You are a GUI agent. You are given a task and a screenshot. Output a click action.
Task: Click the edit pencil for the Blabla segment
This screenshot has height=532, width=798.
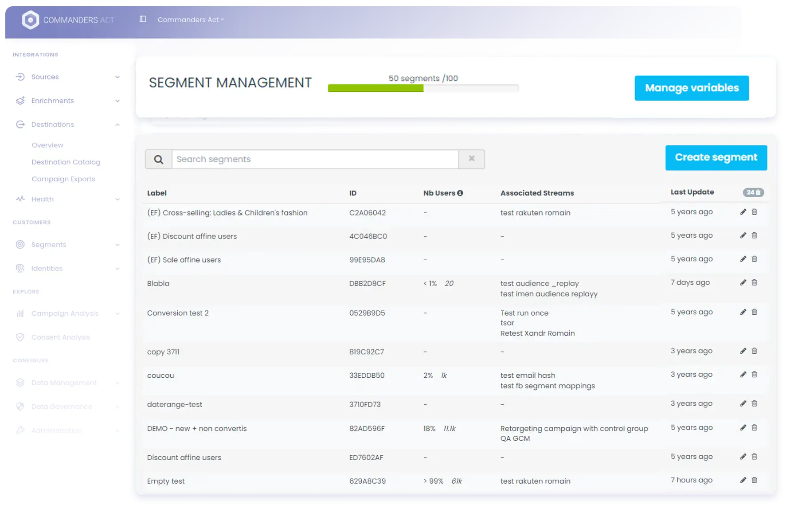click(x=743, y=282)
